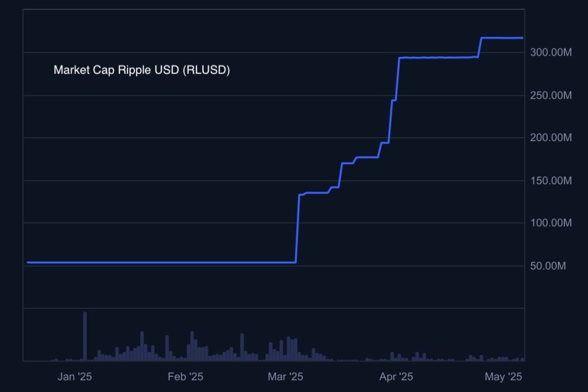Select the 100.00M y-axis label
The width and height of the screenshot is (588, 392).
coord(551,223)
